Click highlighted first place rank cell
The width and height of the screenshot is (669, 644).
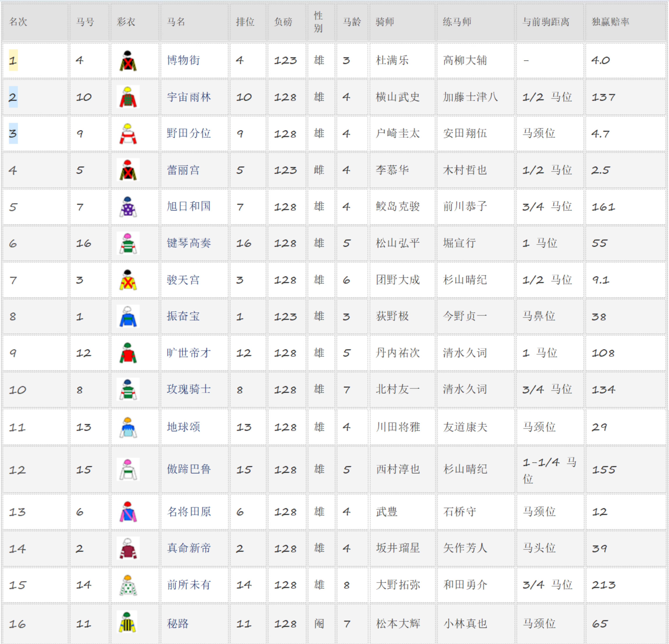coord(13,61)
